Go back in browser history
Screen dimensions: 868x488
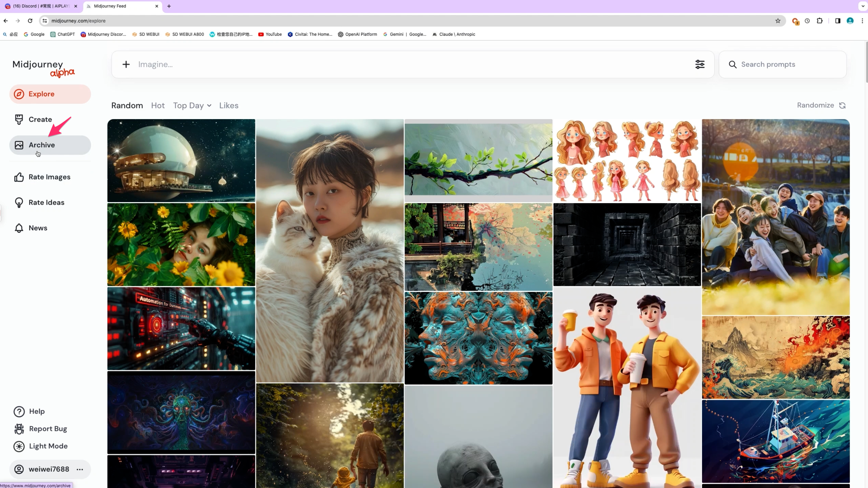point(6,21)
